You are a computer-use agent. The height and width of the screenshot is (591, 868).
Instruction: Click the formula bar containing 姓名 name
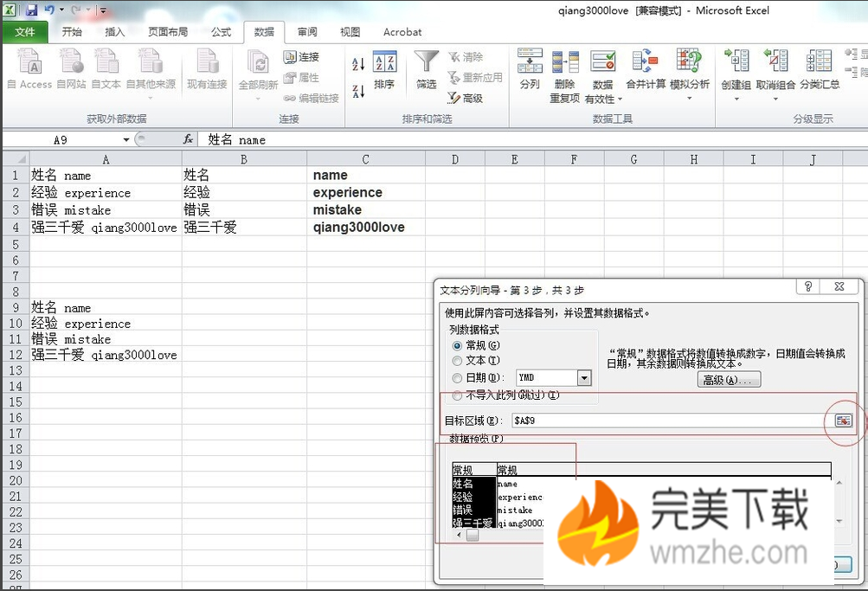pyautogui.click(x=531, y=139)
